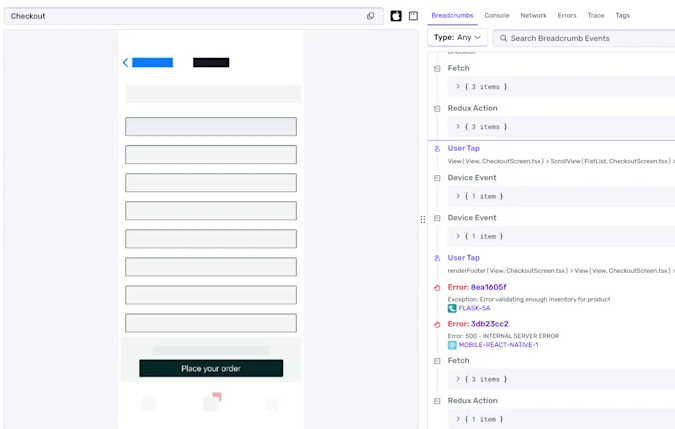Switch to the Trace tab
The height and width of the screenshot is (429, 675).
[x=596, y=15]
